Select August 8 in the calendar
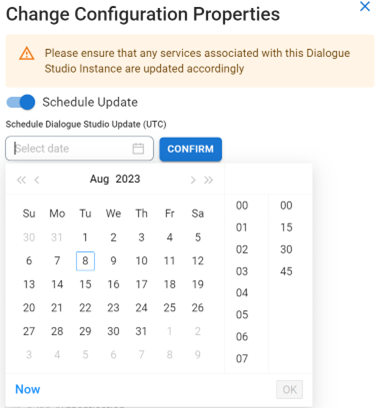Image resolution: width=386 pixels, height=408 pixels. (x=85, y=261)
